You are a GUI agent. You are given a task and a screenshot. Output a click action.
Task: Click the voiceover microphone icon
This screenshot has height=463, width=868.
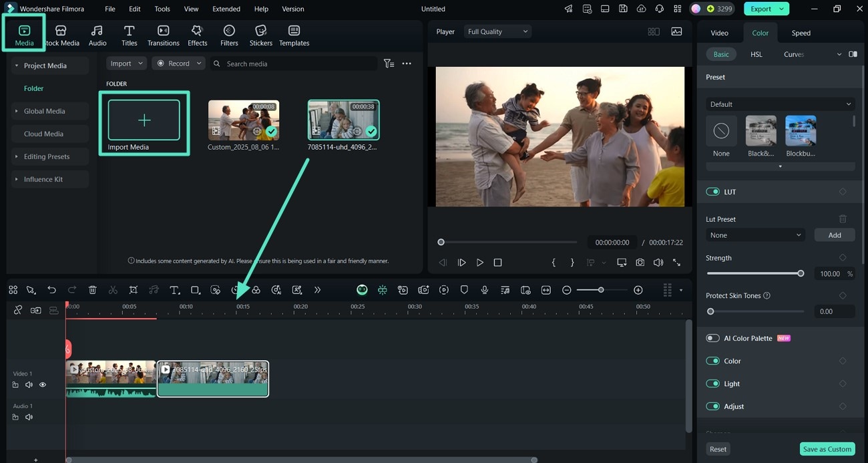[485, 290]
